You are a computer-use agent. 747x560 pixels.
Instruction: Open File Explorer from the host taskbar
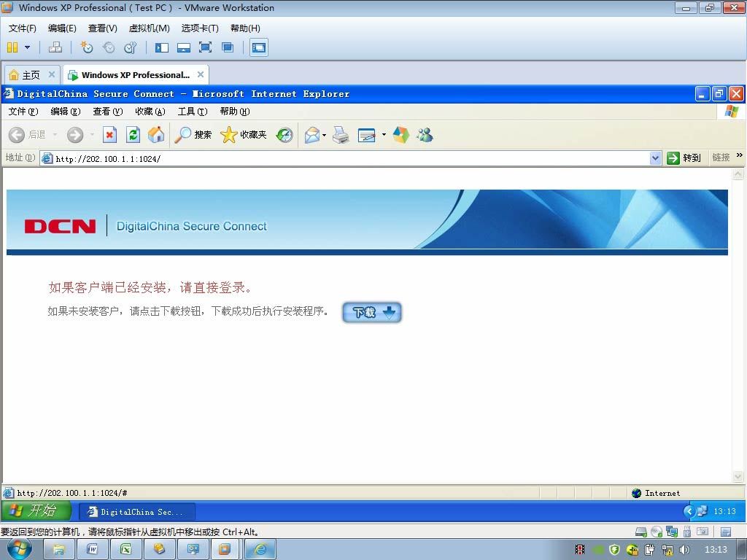[x=58, y=550]
